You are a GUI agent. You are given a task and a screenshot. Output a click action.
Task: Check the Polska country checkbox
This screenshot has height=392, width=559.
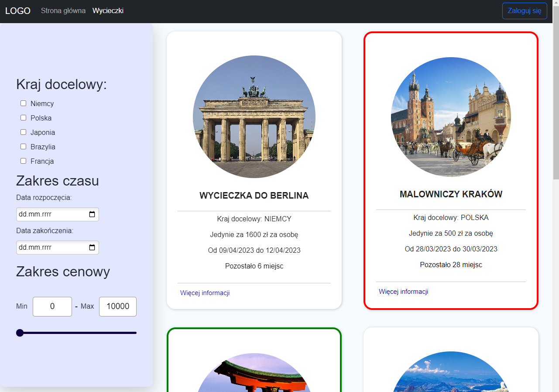click(x=24, y=118)
